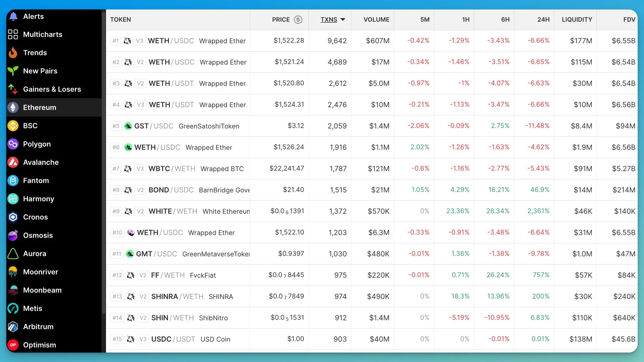Select the Moonbeam chain icon

13,290
